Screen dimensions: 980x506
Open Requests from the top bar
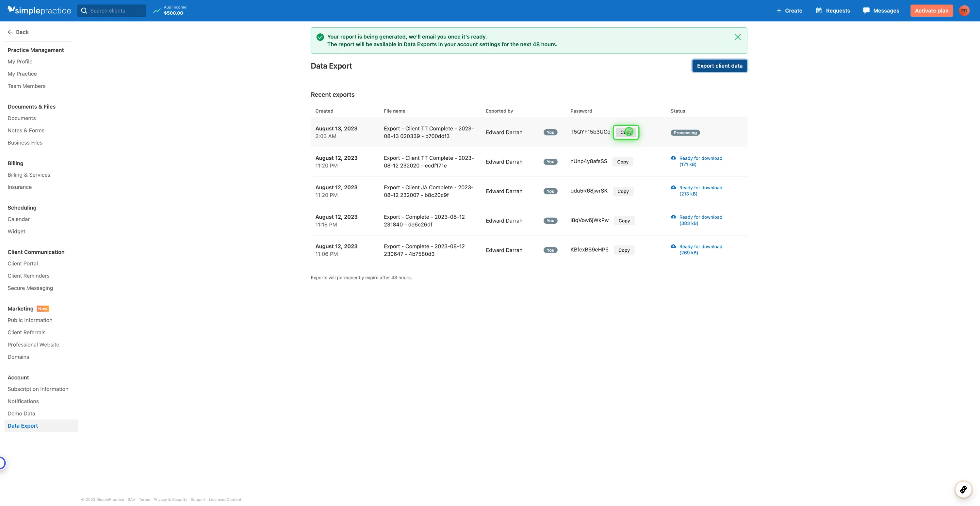pos(833,11)
